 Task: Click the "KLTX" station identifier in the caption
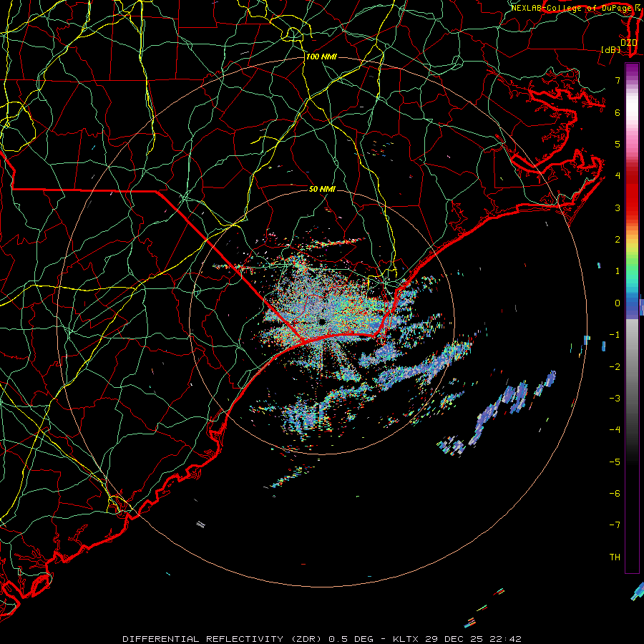coord(406,639)
